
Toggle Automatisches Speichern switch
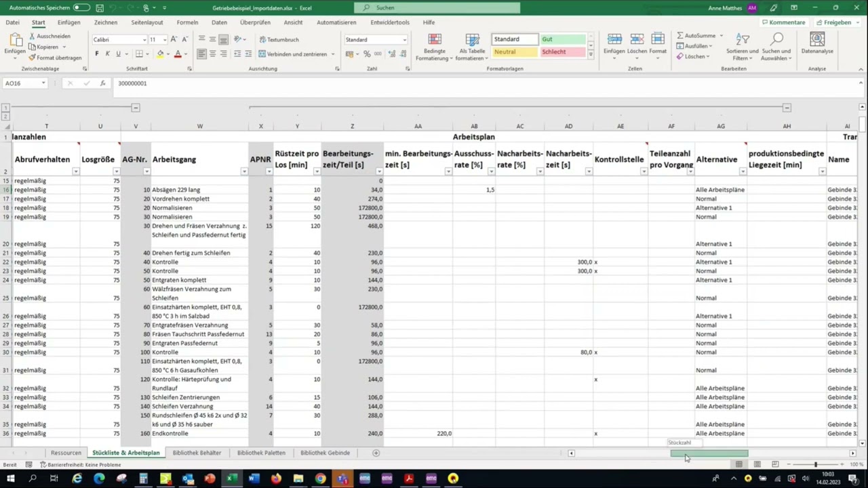[x=81, y=7]
